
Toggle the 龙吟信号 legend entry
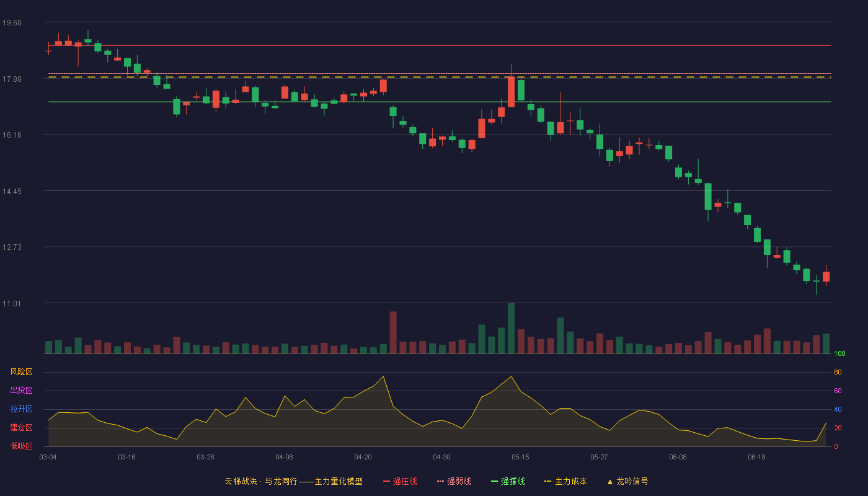pyautogui.click(x=627, y=481)
